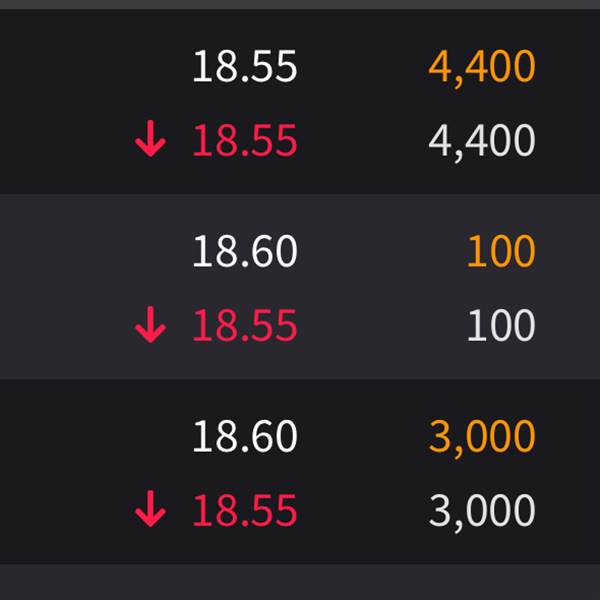Select the red 18.55 price in the 4,400 row
Screen dimensions: 600x600
click(244, 142)
